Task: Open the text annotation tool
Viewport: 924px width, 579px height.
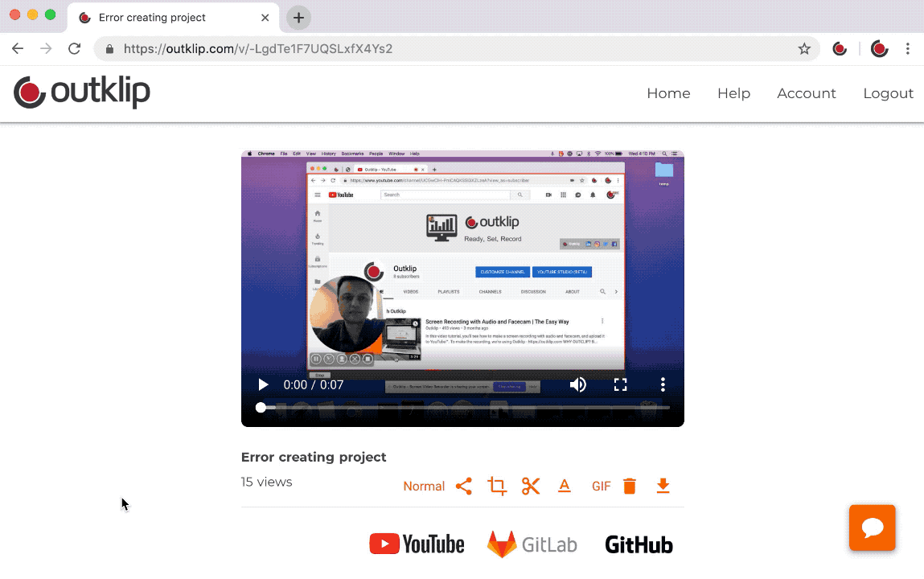Action: coord(564,486)
